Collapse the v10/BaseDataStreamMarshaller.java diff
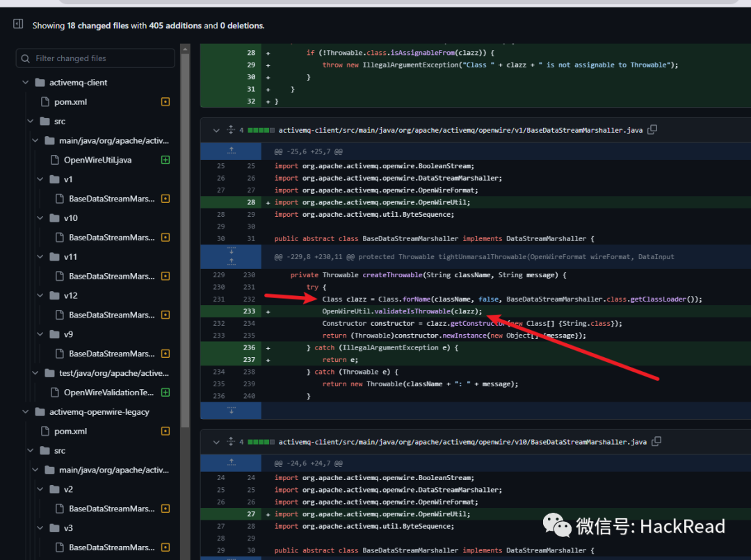This screenshot has height=560, width=751. point(216,443)
